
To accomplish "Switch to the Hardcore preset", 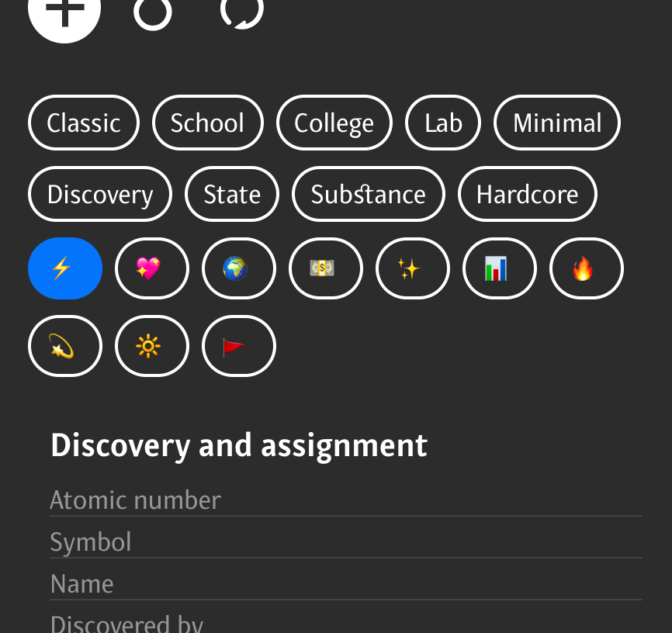I will click(528, 194).
